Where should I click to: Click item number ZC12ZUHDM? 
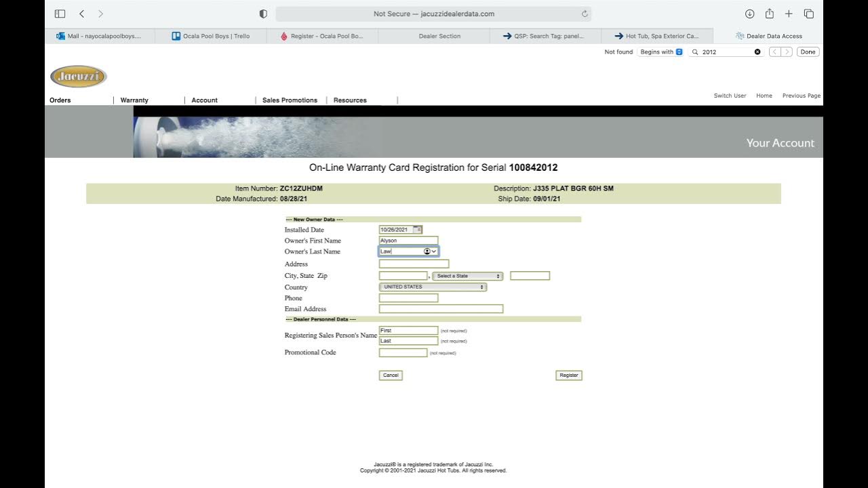coord(300,188)
